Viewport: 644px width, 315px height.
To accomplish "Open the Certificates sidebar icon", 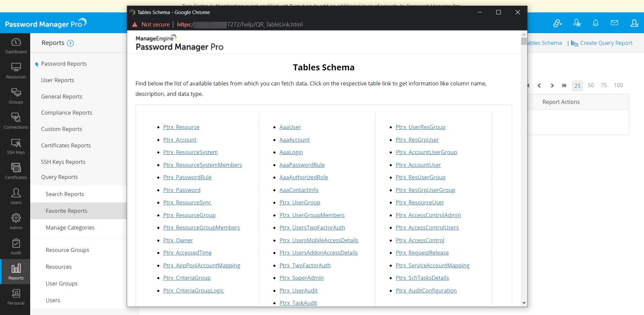I will (x=16, y=168).
